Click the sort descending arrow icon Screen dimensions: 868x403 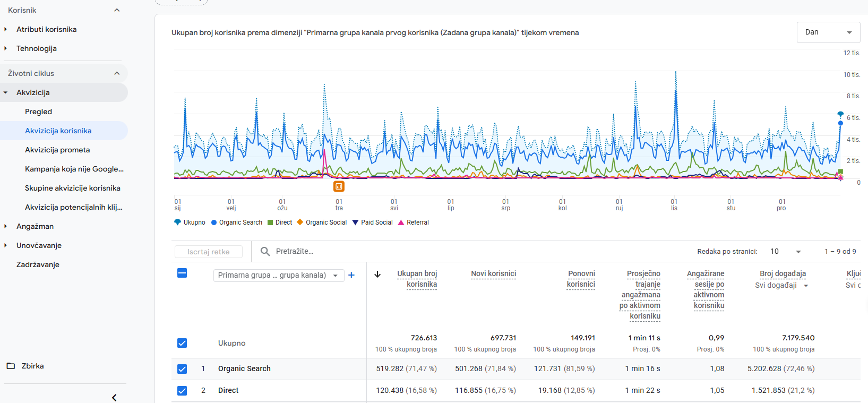coord(377,274)
